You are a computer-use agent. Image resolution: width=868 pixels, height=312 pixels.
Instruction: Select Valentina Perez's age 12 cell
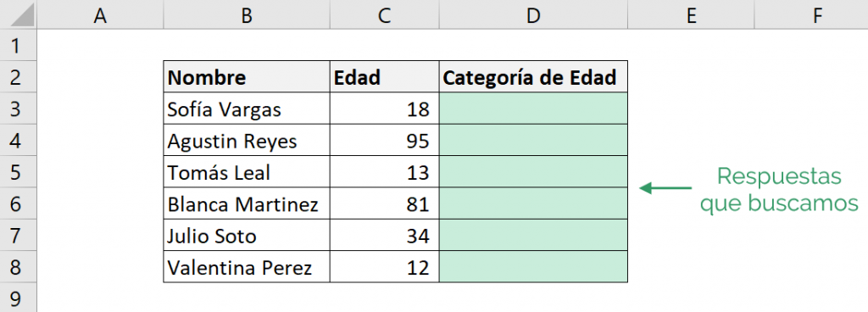coord(385,267)
